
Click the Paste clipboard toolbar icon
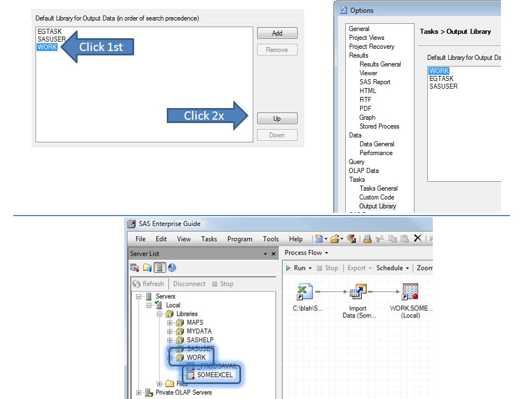(x=405, y=239)
